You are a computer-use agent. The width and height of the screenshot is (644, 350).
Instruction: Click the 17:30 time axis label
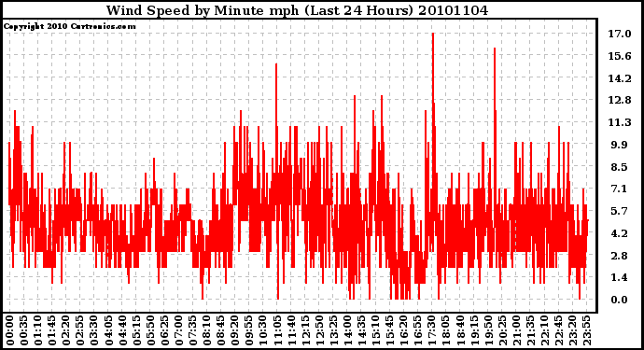click(x=432, y=331)
